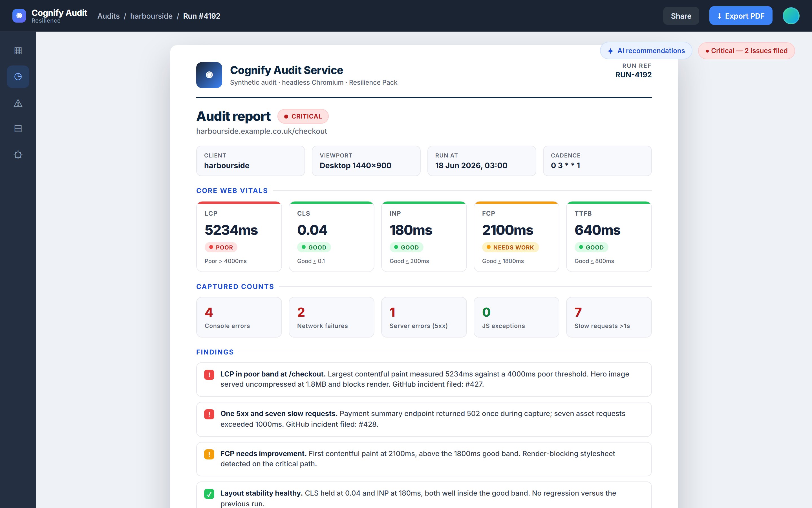Click the harbourside.example.co.uk/checkout URL
812x508 pixels.
point(262,131)
